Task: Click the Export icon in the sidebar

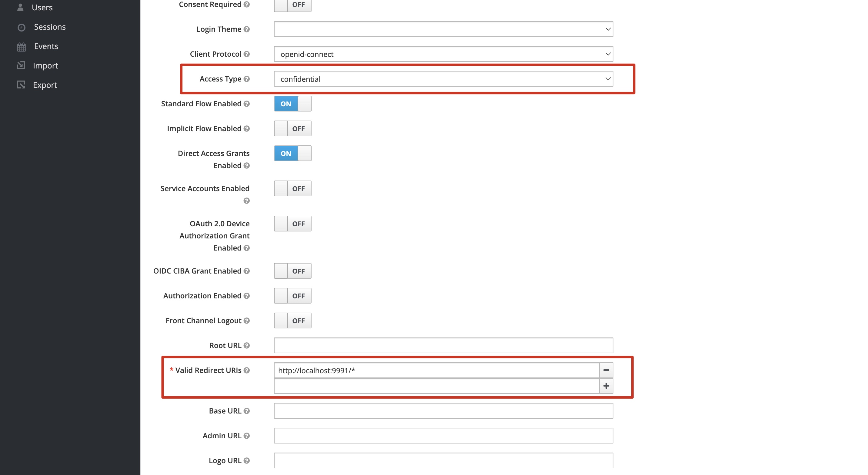Action: click(x=21, y=85)
